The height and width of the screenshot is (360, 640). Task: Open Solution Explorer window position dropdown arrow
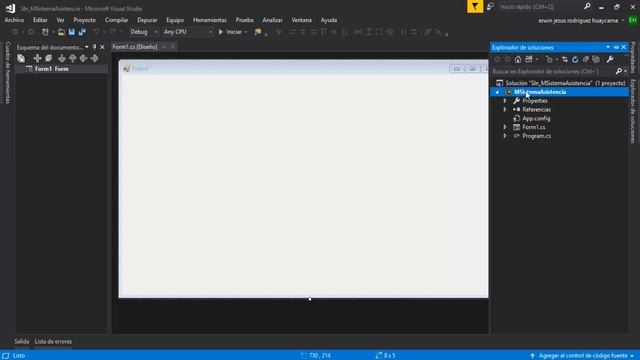(x=608, y=47)
